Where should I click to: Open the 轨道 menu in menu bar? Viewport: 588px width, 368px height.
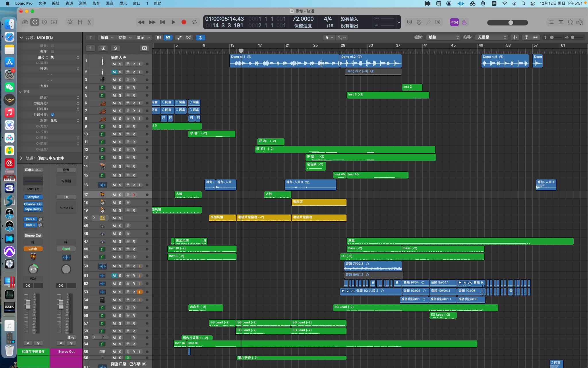pyautogui.click(x=69, y=3)
